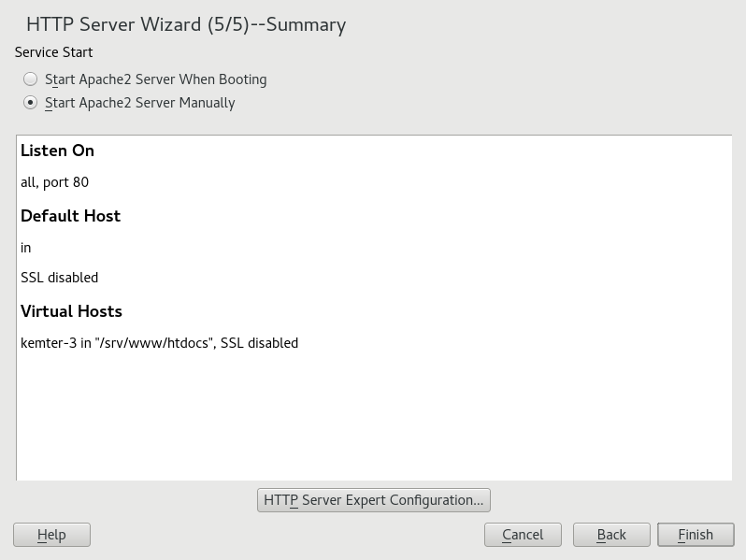This screenshot has width=746, height=560.
Task: Click the '/srv/www/htdocs' path text
Action: coord(155,343)
